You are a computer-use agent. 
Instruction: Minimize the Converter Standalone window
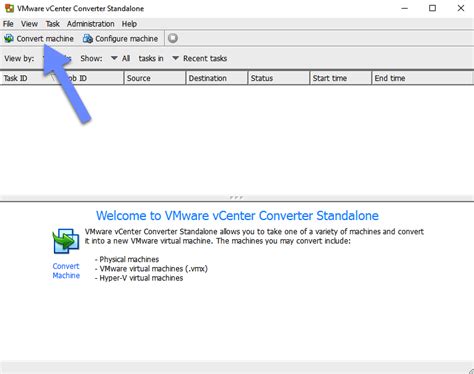[x=405, y=8]
